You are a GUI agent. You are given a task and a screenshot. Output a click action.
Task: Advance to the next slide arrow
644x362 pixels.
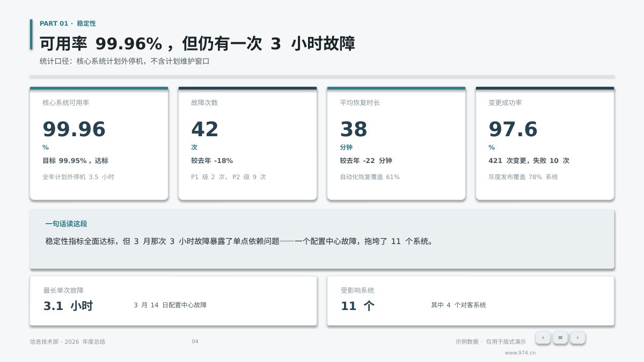577,337
